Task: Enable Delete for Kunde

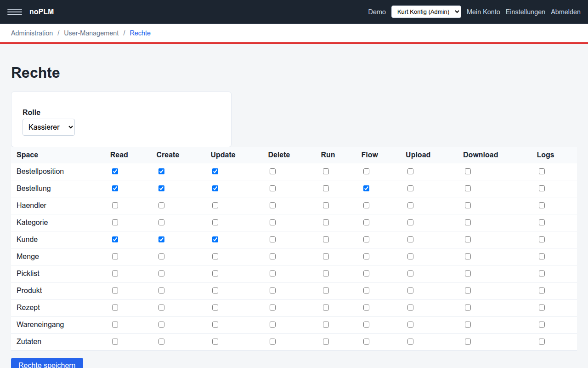Action: pyautogui.click(x=273, y=239)
